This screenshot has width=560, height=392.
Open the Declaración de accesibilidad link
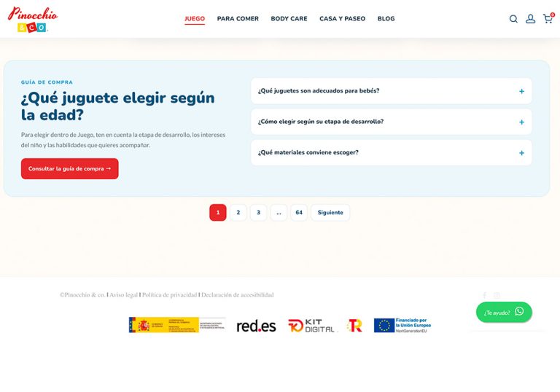click(x=238, y=295)
